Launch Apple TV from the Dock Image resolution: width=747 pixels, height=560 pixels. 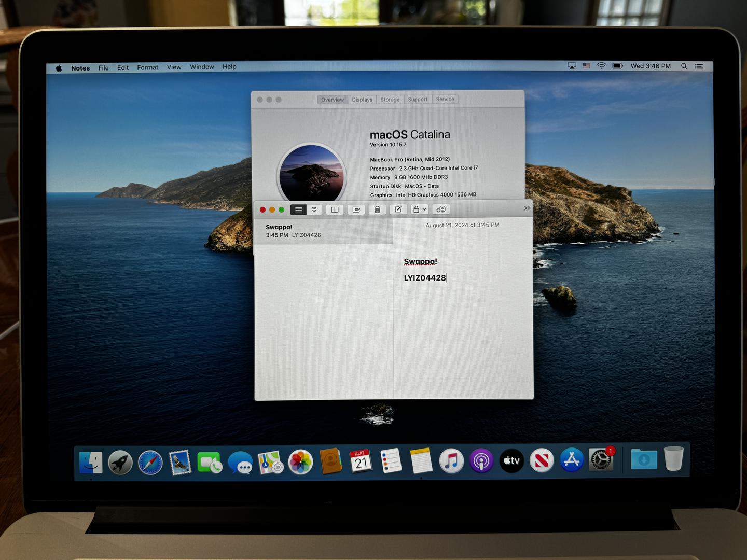(x=511, y=460)
